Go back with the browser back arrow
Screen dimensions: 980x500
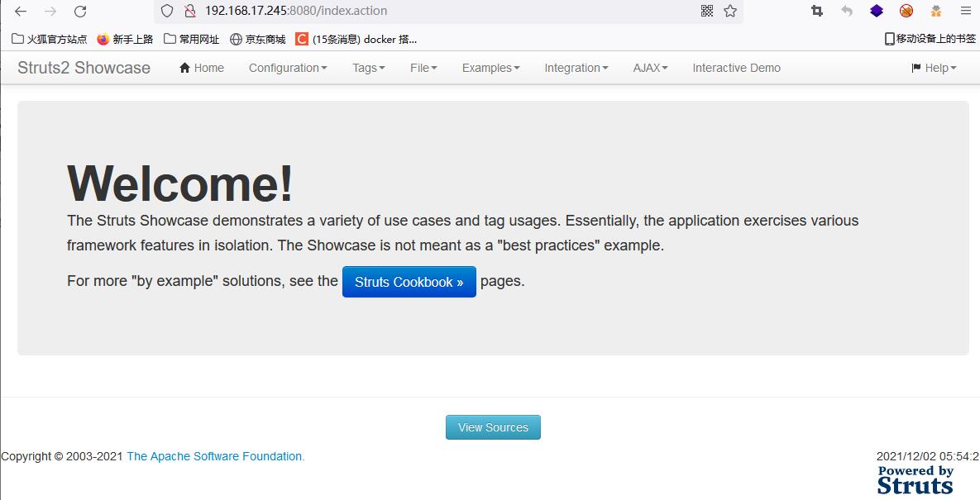[x=21, y=12]
